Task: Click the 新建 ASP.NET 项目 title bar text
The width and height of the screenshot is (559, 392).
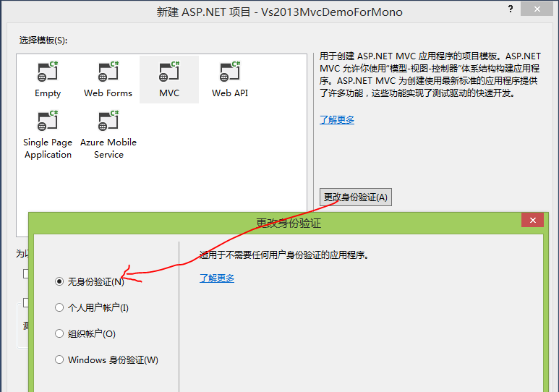Action: [x=279, y=12]
